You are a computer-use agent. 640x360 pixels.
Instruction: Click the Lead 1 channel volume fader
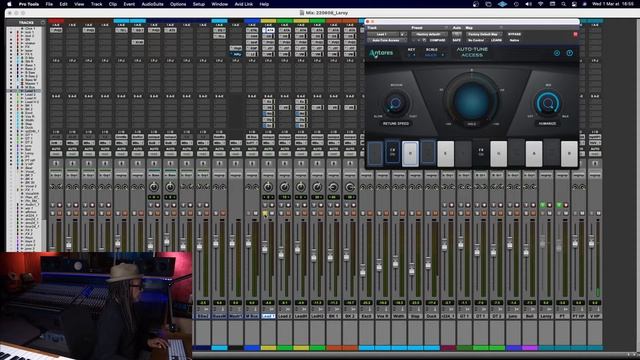(265, 248)
